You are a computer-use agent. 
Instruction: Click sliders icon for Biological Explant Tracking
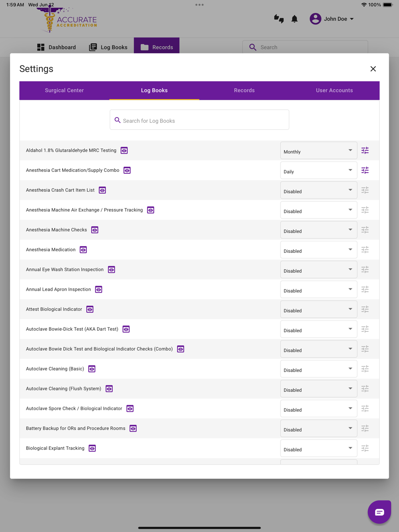tap(365, 448)
